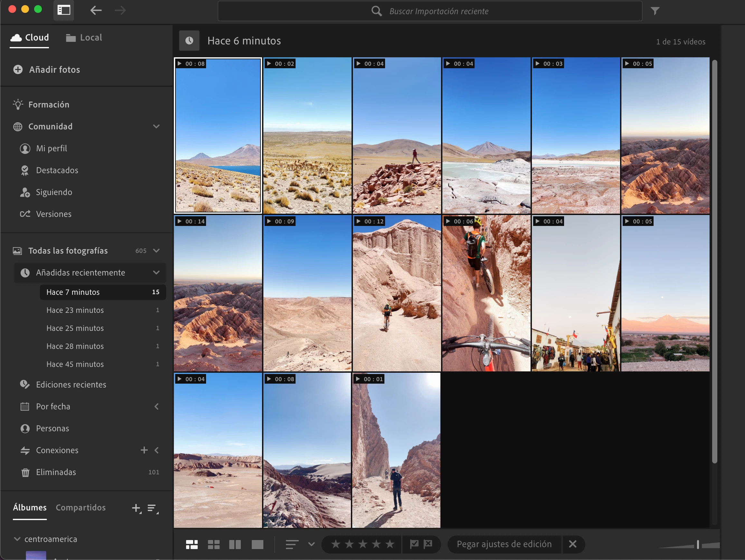Viewport: 745px width, 560px height.
Task: Adjust the thumbnail size slider
Action: click(697, 545)
